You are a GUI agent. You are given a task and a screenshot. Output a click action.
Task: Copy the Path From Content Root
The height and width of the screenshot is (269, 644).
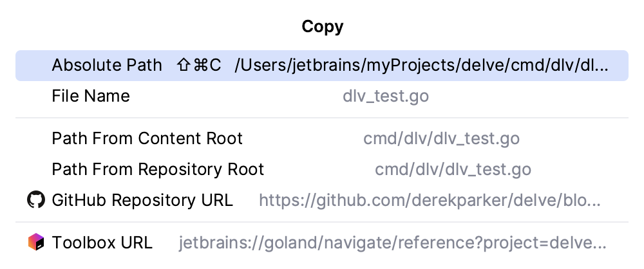pos(147,139)
